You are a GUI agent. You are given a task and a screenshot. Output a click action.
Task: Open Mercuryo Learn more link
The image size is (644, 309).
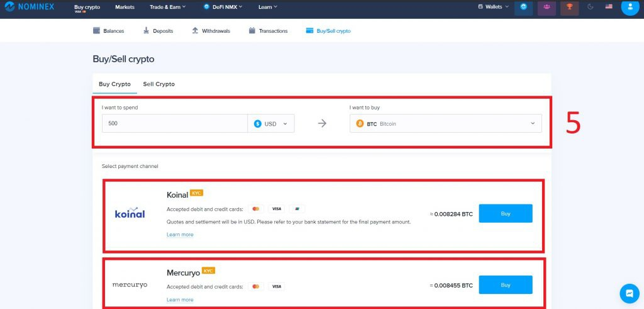[x=180, y=300]
